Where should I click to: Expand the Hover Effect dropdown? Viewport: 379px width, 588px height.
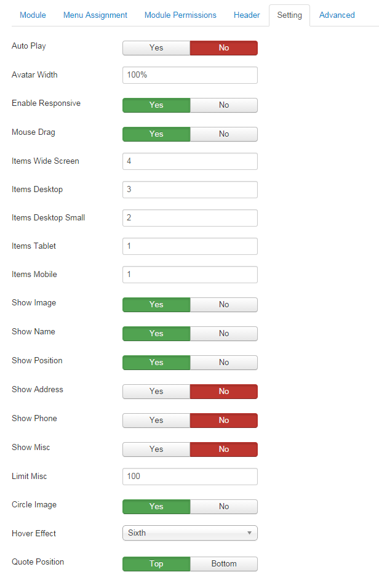[x=189, y=533]
